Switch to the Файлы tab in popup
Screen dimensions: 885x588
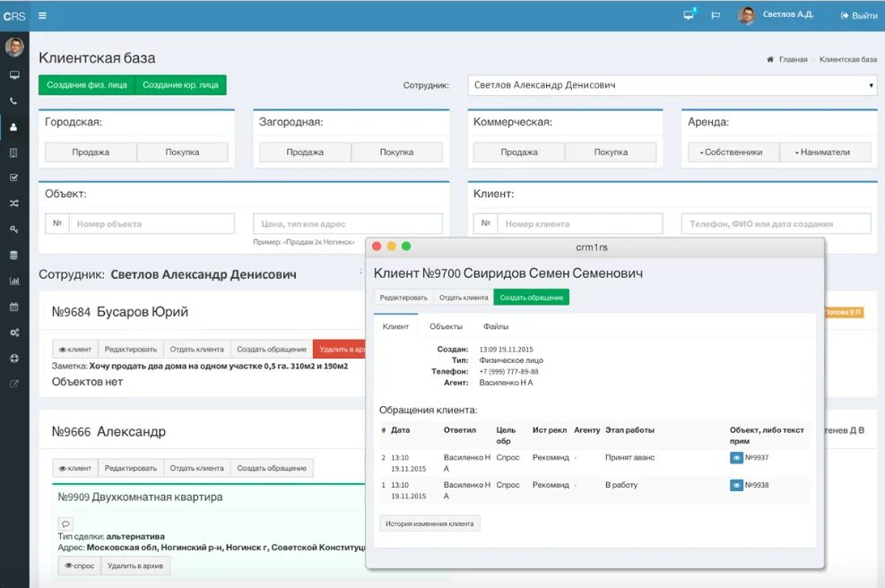click(496, 326)
